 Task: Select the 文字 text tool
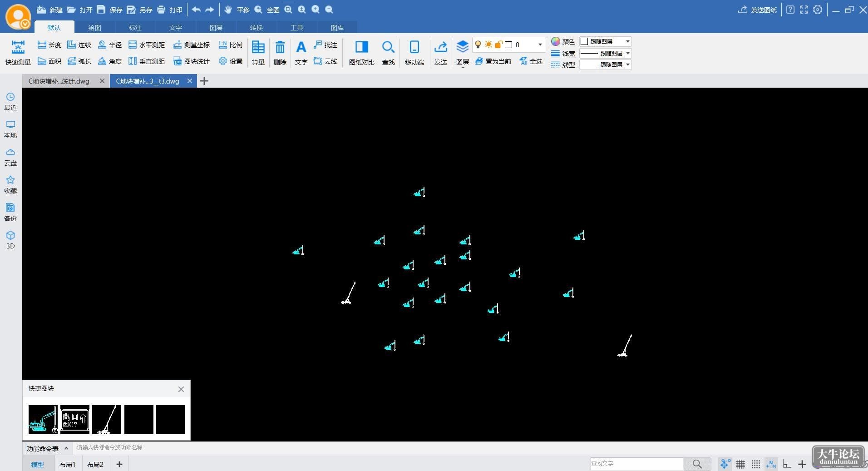coord(301,53)
